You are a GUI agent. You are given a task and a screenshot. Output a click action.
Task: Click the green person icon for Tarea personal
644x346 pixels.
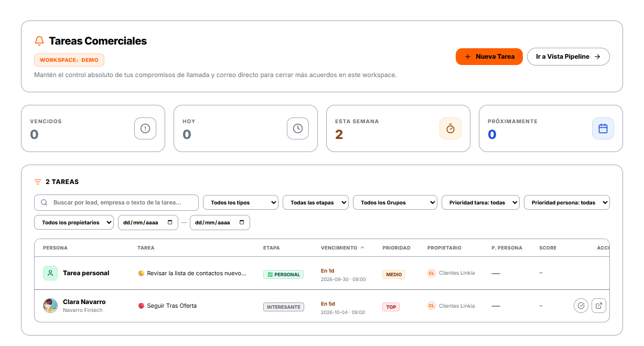(50, 273)
